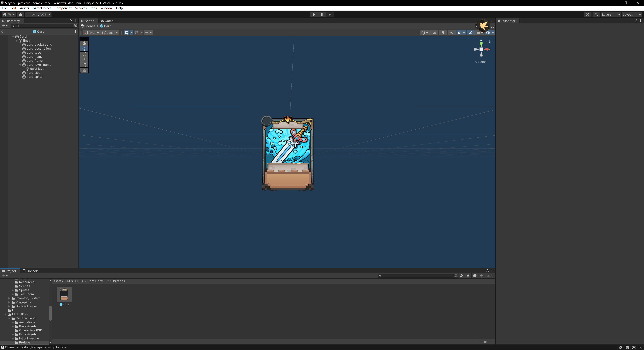Open the Layers dropdown
Image resolution: width=644 pixels, height=350 pixels.
[x=610, y=15]
